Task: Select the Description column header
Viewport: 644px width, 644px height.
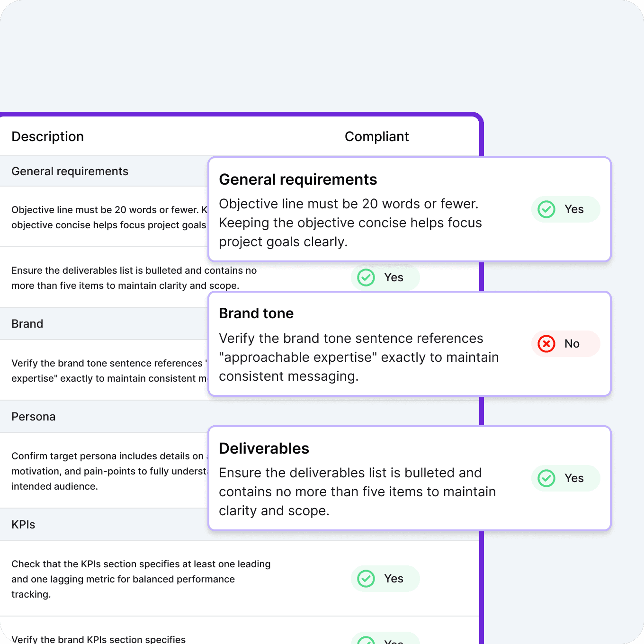Action: pos(47,136)
